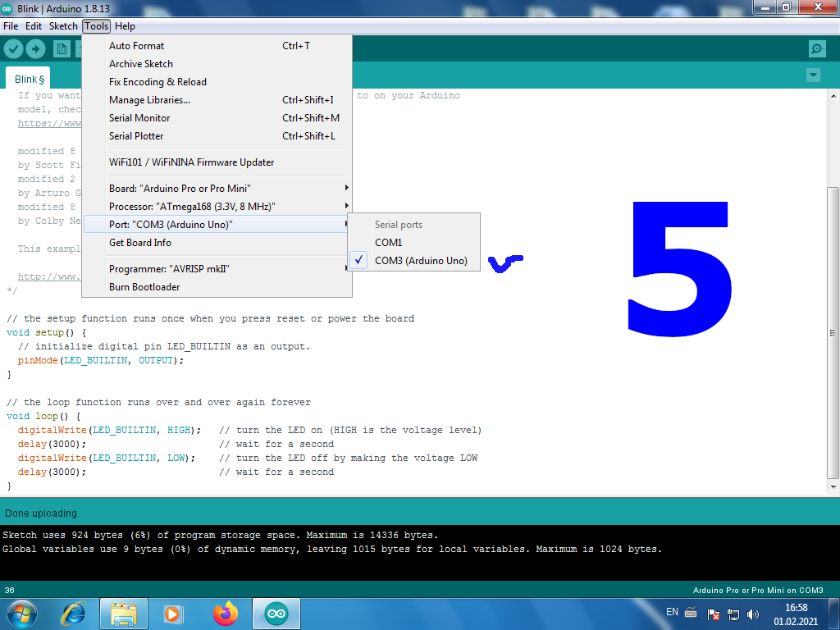The width and height of the screenshot is (840, 630).
Task: Expand Processor: ATmega168 submenu
Action: tap(217, 207)
